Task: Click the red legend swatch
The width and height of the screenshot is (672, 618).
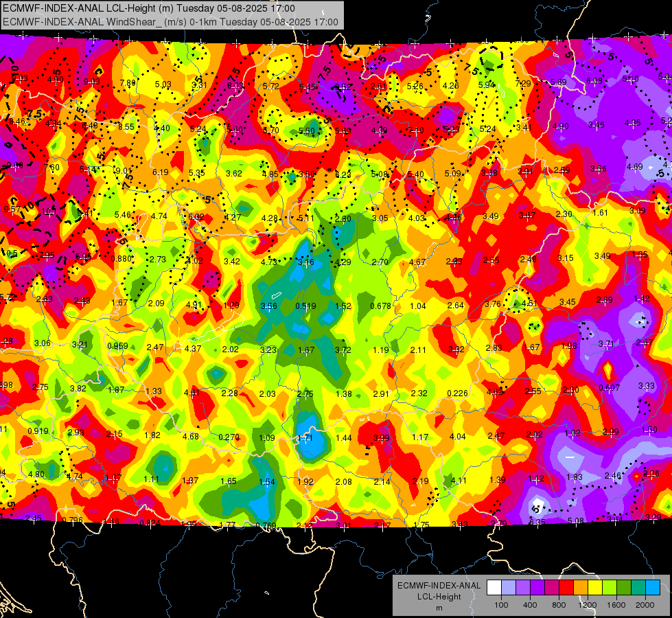Action: (566, 588)
